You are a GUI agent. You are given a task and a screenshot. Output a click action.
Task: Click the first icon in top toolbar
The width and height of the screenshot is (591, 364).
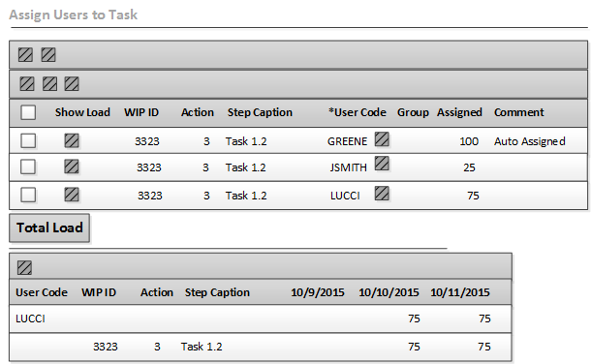tap(25, 55)
